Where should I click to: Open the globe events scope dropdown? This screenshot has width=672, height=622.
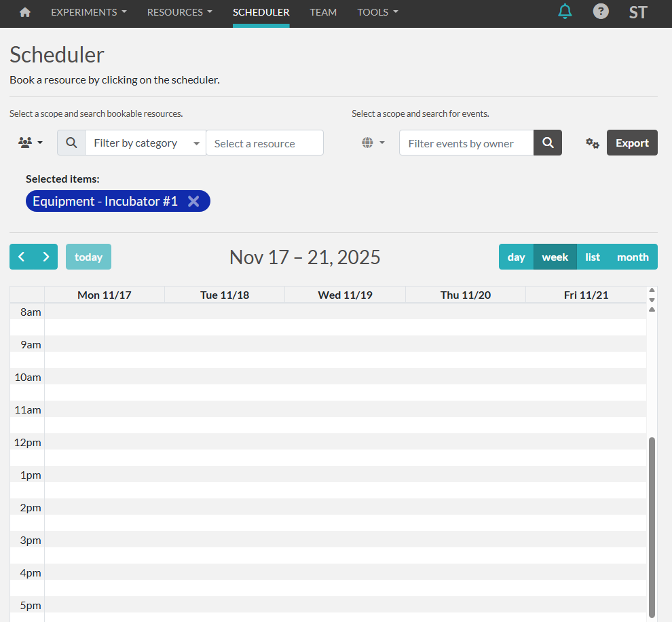point(373,143)
